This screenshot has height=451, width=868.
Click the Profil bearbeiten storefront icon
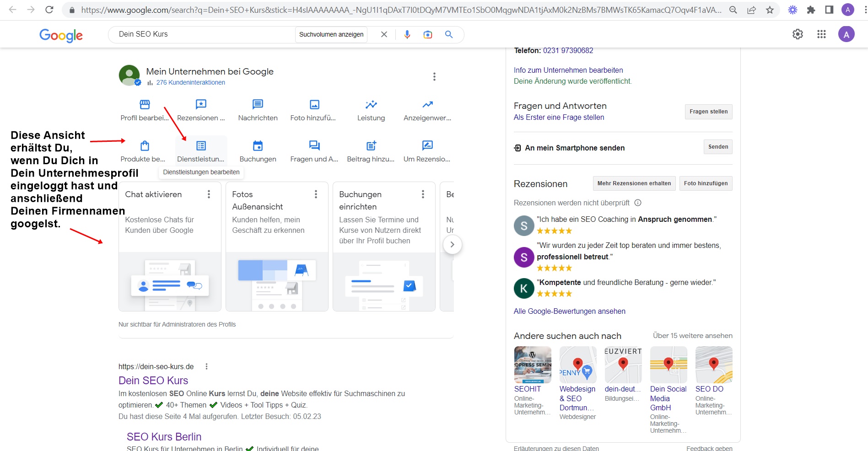[x=145, y=105]
